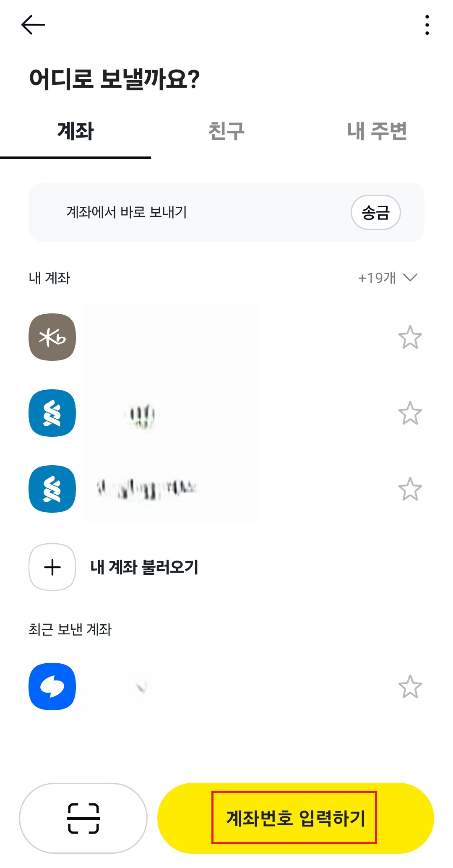Switch to the 친구 tab

click(226, 131)
